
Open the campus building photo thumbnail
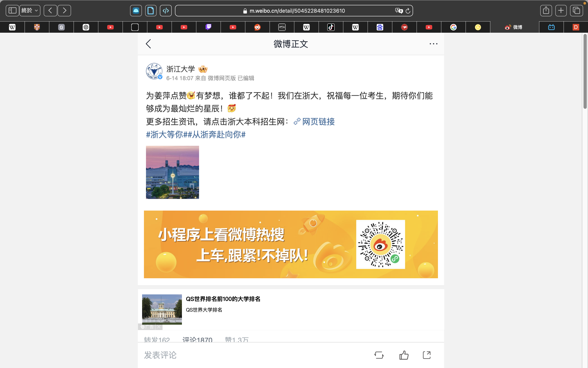pyautogui.click(x=172, y=172)
